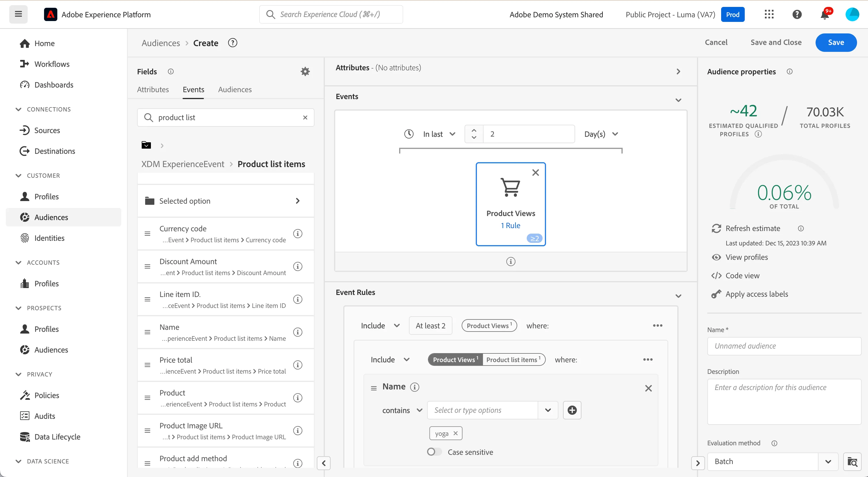Open Fields settings gear
The width and height of the screenshot is (868, 477).
pyautogui.click(x=305, y=71)
